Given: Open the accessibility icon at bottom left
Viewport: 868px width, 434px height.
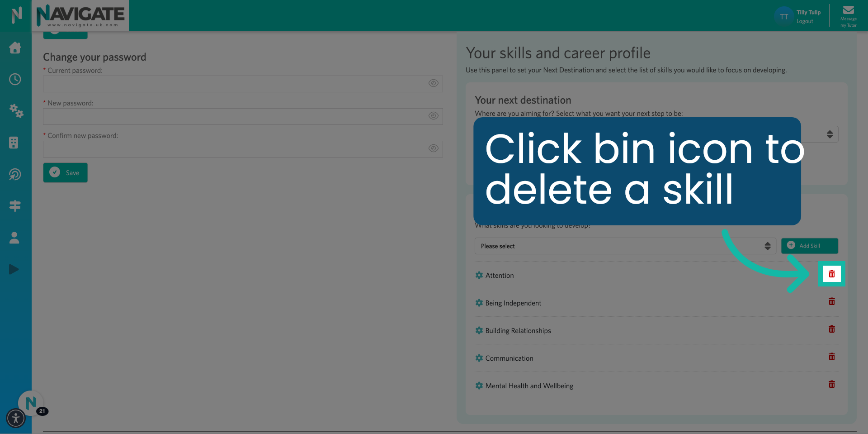Looking at the screenshot, I should tap(16, 418).
